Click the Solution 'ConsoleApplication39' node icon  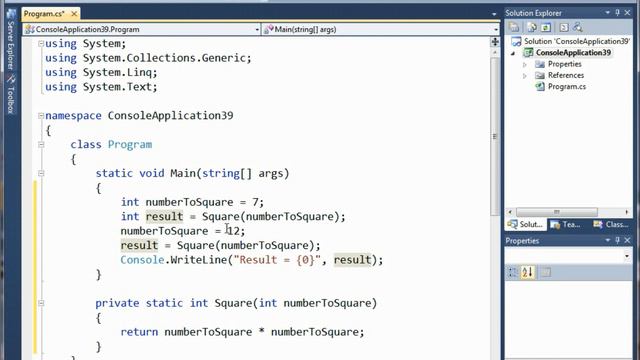516,41
